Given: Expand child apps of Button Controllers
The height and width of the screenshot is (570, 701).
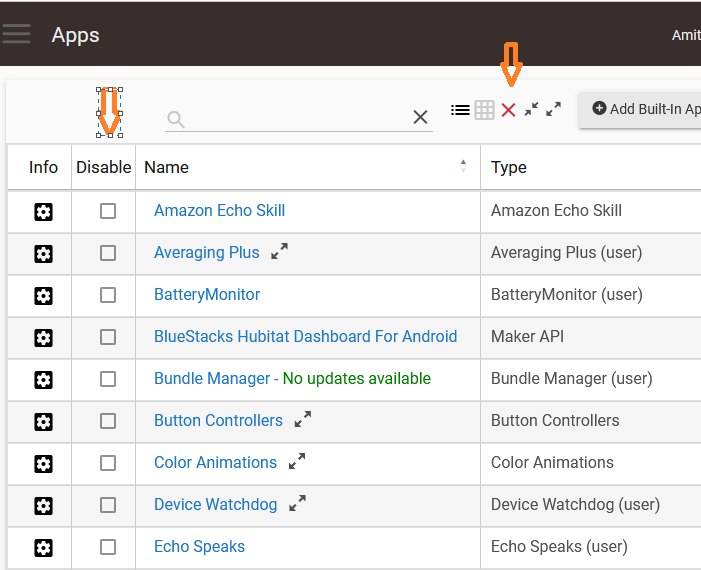Looking at the screenshot, I should tap(303, 419).
